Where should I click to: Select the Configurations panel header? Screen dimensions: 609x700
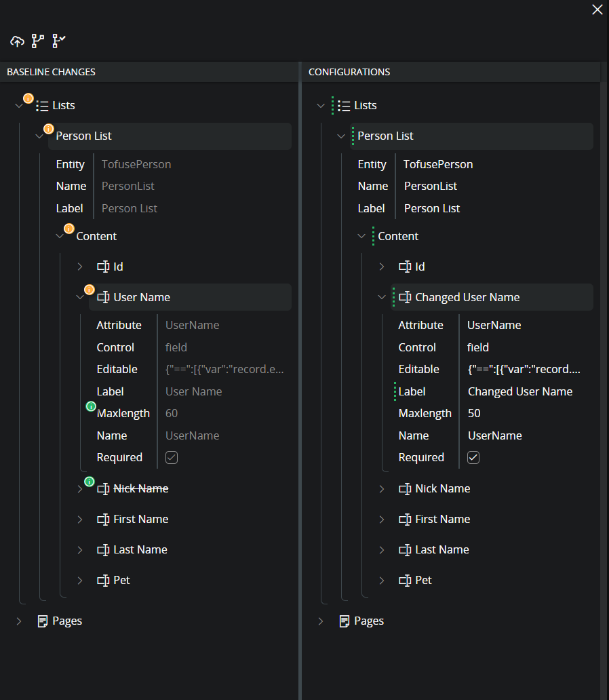tap(349, 72)
